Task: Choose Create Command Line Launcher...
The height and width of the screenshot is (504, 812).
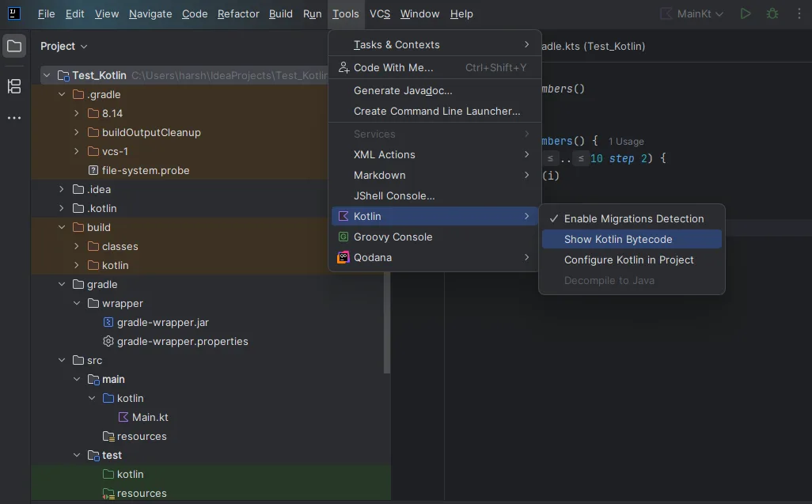Action: point(435,112)
